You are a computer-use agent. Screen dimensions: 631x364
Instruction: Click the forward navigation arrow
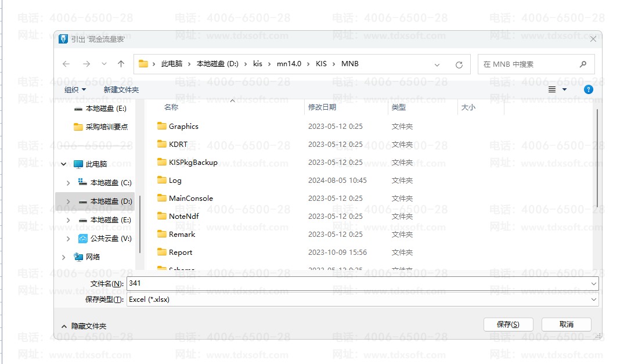[x=86, y=64]
